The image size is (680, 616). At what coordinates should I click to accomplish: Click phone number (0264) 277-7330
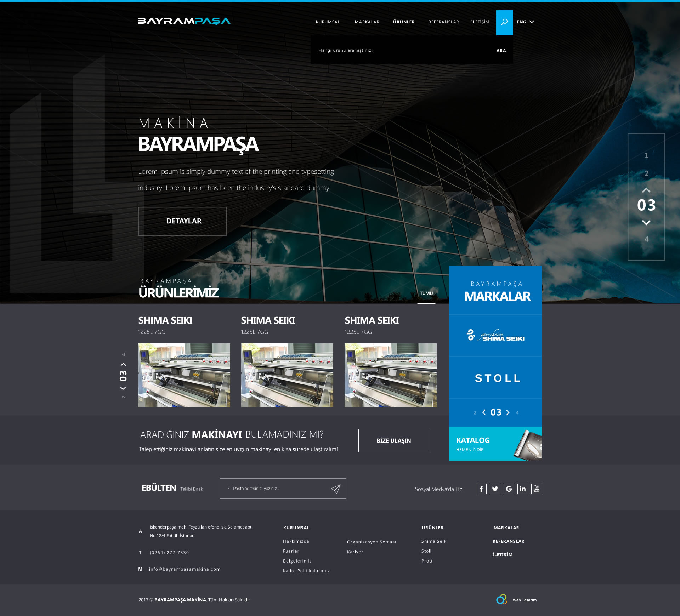pyautogui.click(x=169, y=553)
